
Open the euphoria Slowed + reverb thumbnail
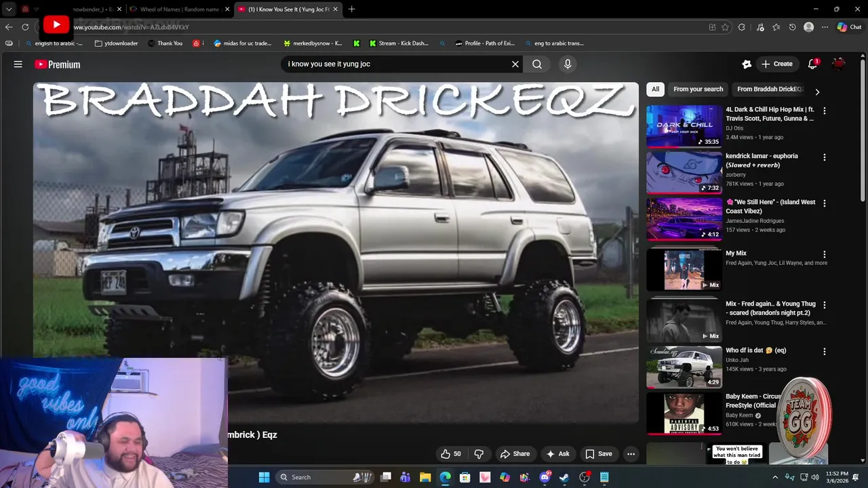[684, 172]
